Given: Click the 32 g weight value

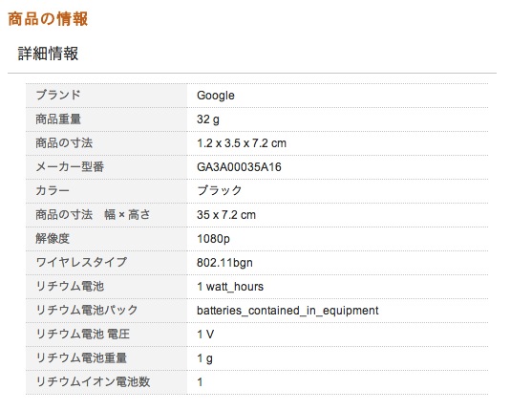Looking at the screenshot, I should click(208, 119).
